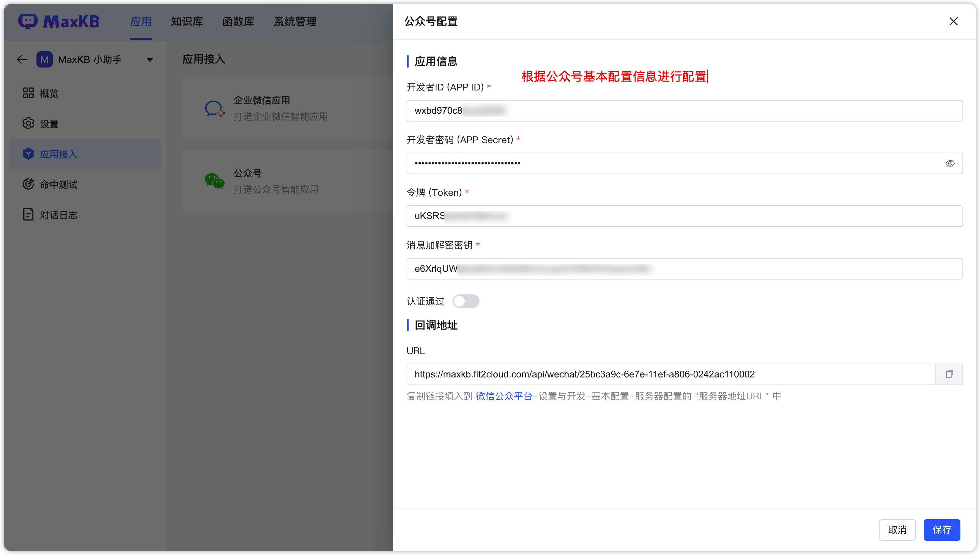
Task: Click the 应用接入 sidebar icon
Action: [29, 154]
